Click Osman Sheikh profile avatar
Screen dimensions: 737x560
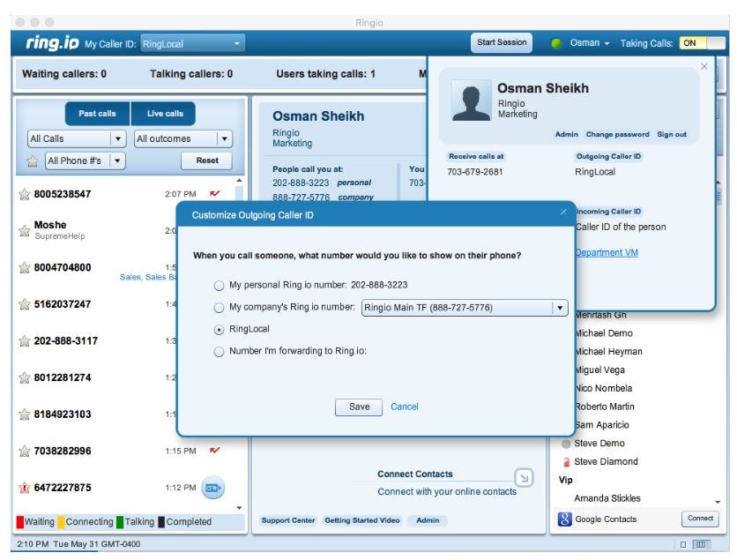pyautogui.click(x=472, y=101)
